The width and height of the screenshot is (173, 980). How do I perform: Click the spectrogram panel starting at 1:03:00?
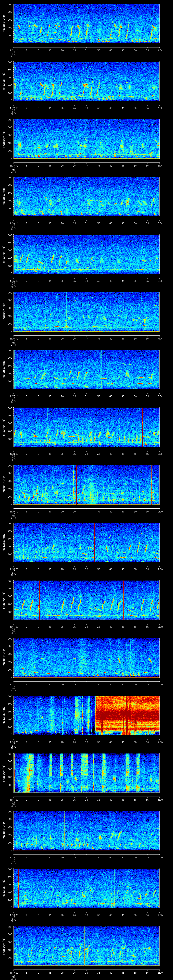87,139
